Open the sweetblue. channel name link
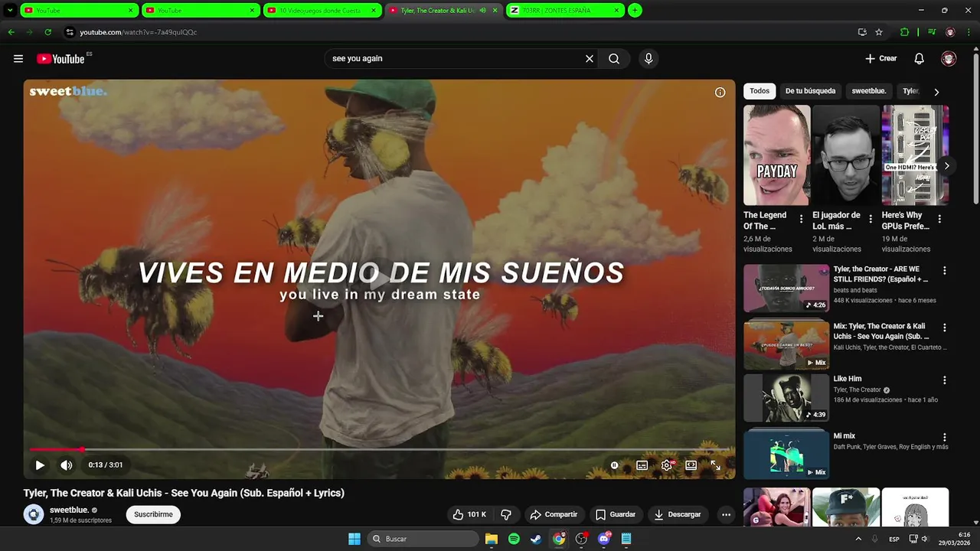Image resolution: width=980 pixels, height=551 pixels. [69, 510]
